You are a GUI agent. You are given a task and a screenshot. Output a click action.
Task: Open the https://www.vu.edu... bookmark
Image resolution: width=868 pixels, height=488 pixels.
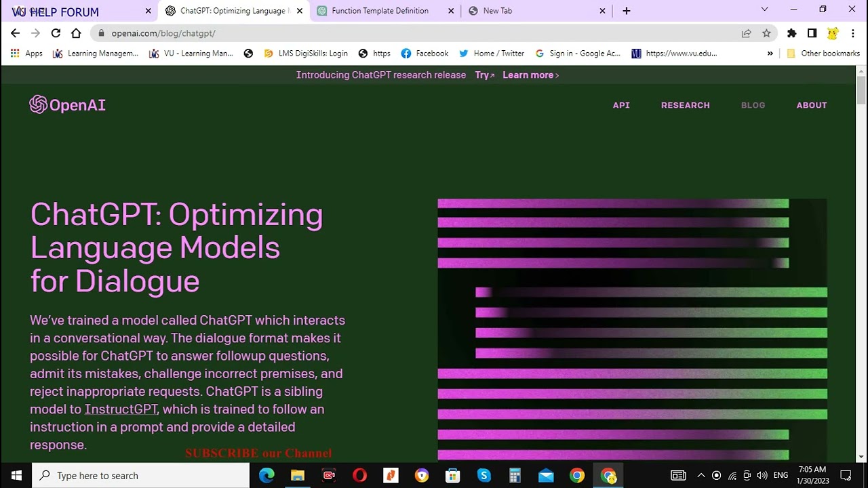click(x=674, y=53)
